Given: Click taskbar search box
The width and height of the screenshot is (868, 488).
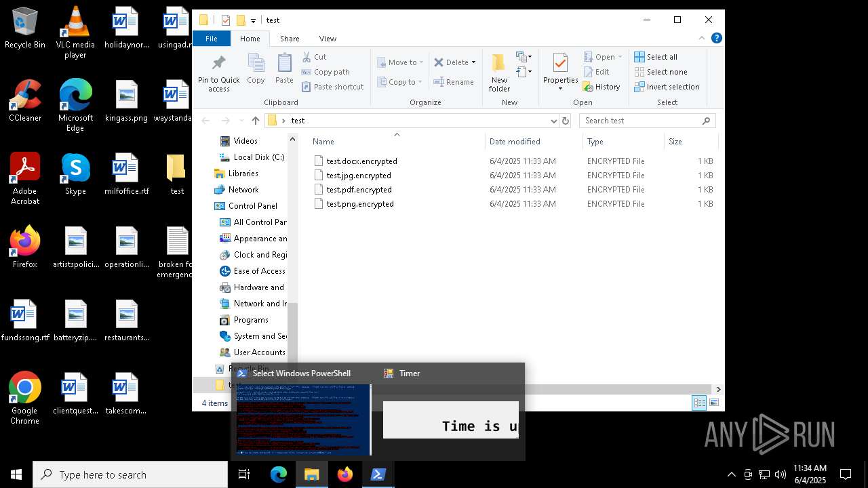Looking at the screenshot, I should [130, 475].
